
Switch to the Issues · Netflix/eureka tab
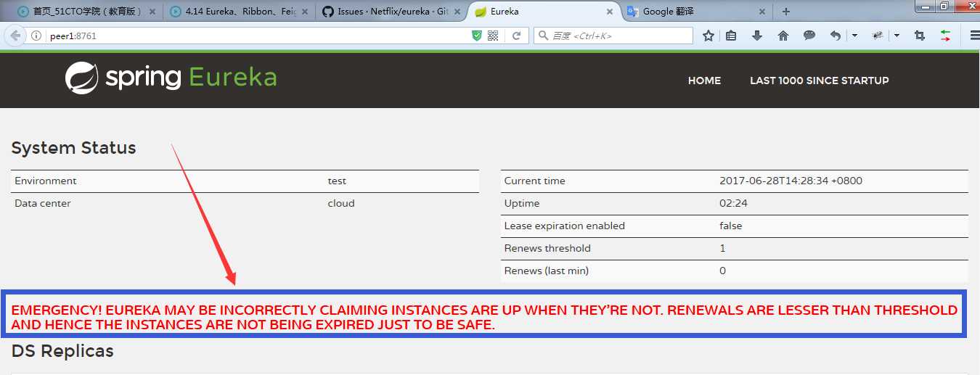(x=391, y=12)
